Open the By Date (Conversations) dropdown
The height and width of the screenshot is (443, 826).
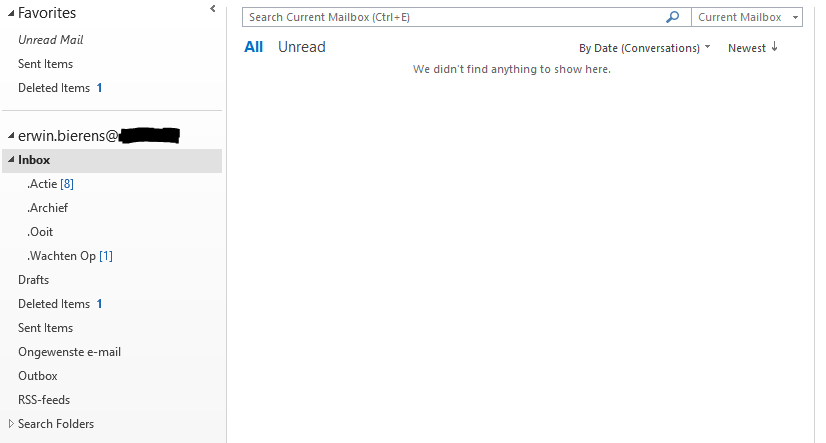tap(644, 48)
